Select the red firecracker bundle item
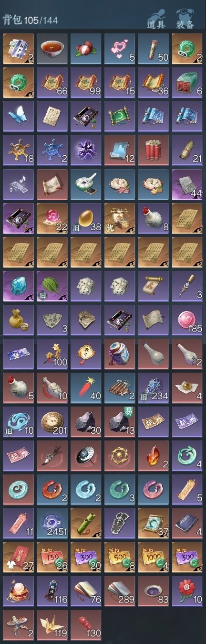Viewport: 206px width, 644px height. [x=154, y=150]
